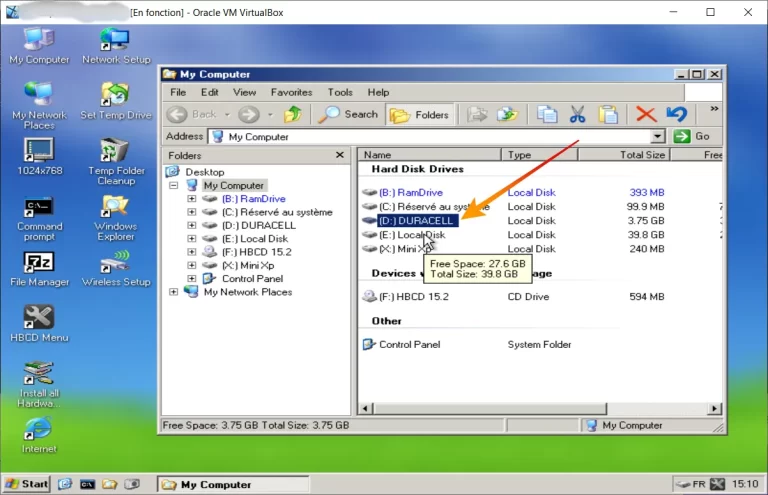
Task: Click the Cut scissors icon
Action: click(x=577, y=115)
